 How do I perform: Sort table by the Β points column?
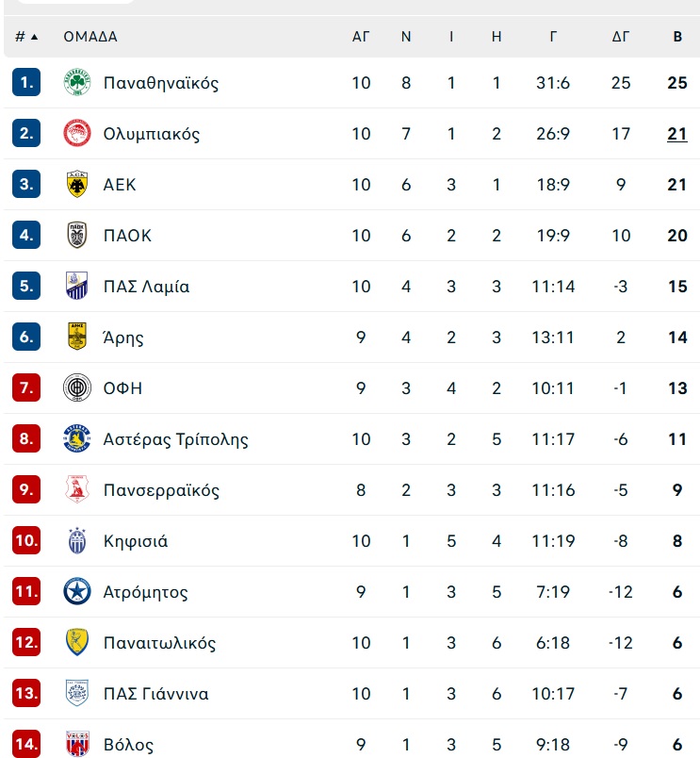(677, 37)
